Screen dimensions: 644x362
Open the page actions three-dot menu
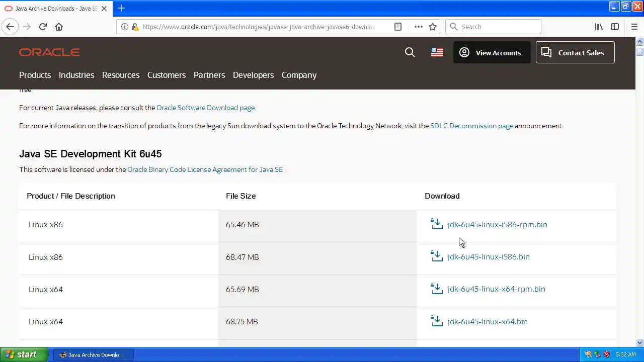(x=418, y=27)
